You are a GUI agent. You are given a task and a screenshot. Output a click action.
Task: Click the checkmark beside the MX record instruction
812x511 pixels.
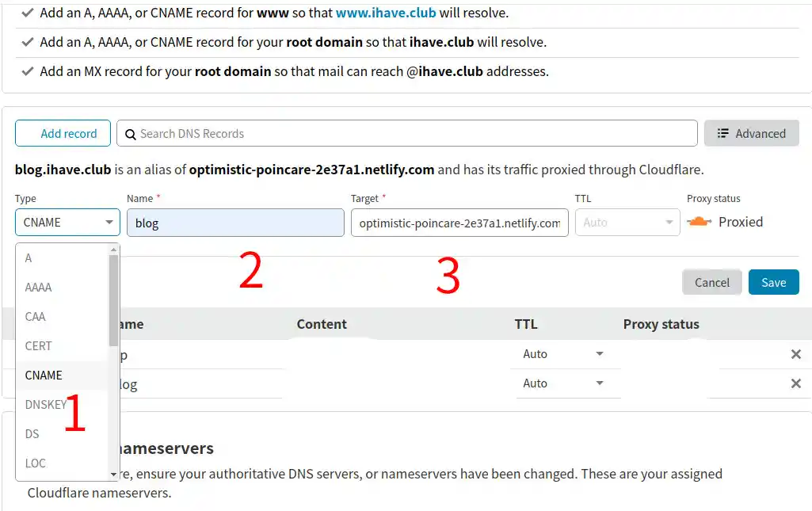(29, 71)
